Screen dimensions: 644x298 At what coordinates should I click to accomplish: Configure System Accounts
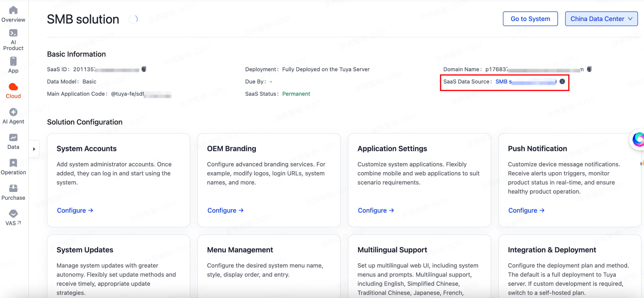pos(75,210)
